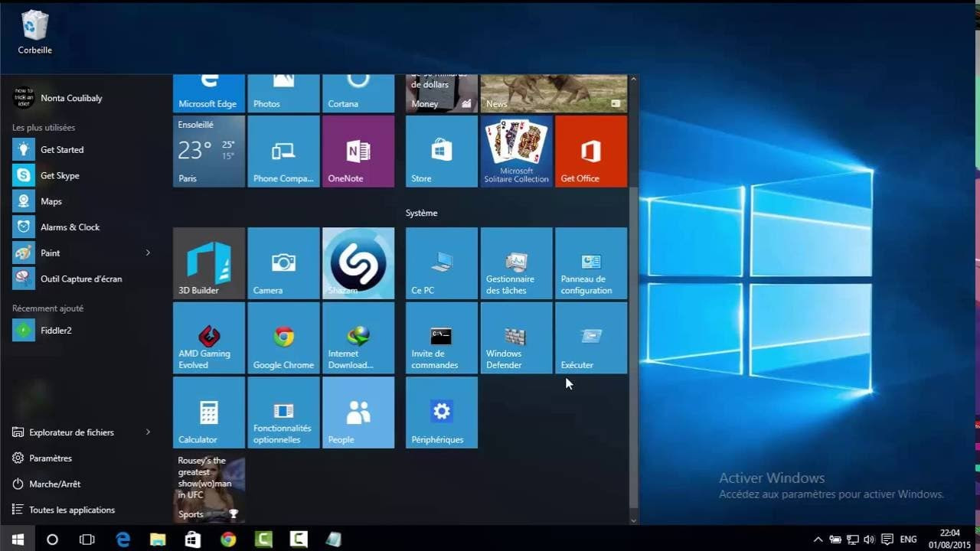Open the Shazam tile
Image resolution: width=980 pixels, height=551 pixels.
358,262
